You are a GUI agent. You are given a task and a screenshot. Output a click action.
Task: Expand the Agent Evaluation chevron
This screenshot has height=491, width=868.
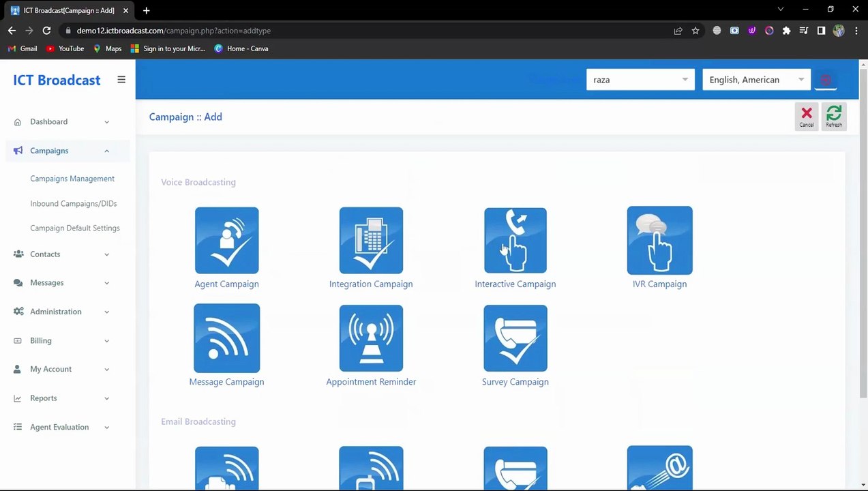point(106,427)
